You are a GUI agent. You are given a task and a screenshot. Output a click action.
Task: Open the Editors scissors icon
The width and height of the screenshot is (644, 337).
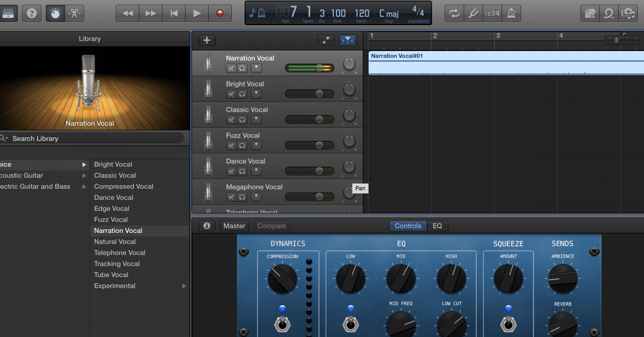pyautogui.click(x=74, y=13)
